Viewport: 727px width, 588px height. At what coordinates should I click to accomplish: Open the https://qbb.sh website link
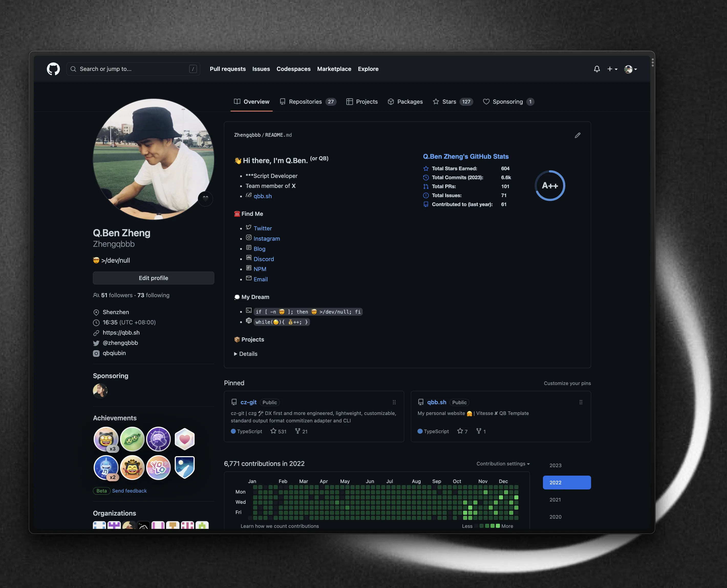(x=121, y=333)
